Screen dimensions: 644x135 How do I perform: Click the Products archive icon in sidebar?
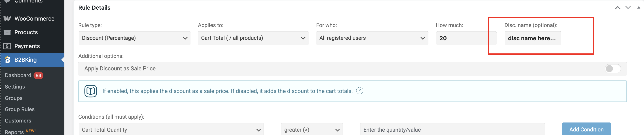tap(7, 32)
